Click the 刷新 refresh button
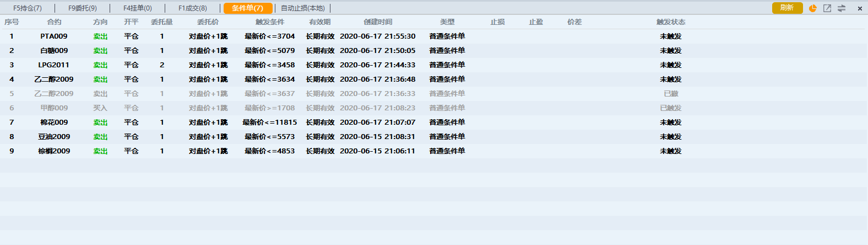This screenshot has width=868, height=245. 787,8
